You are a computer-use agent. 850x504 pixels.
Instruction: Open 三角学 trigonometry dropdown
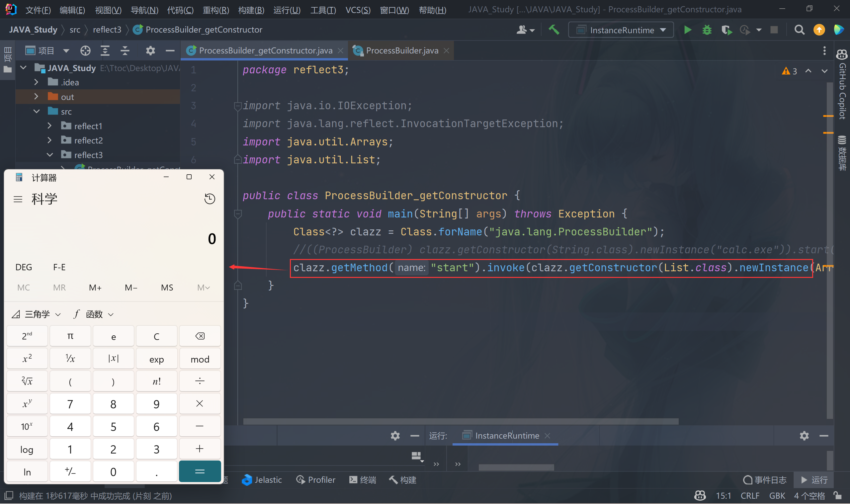[36, 314]
